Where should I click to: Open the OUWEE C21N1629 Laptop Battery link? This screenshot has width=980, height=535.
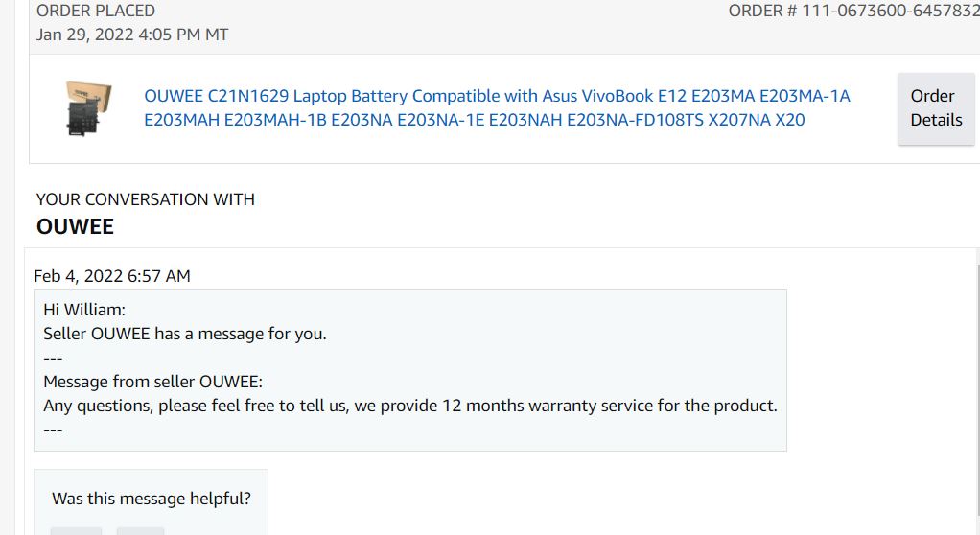click(497, 107)
